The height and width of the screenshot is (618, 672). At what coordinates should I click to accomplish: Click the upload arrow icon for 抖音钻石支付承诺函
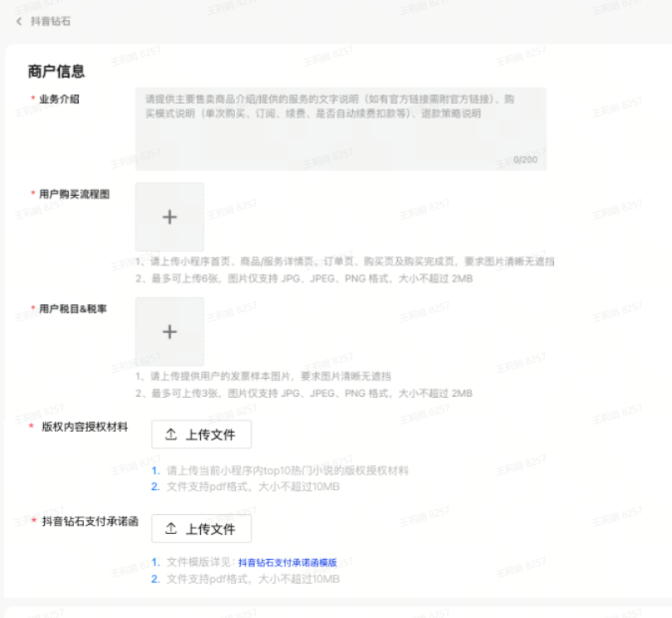click(x=171, y=529)
